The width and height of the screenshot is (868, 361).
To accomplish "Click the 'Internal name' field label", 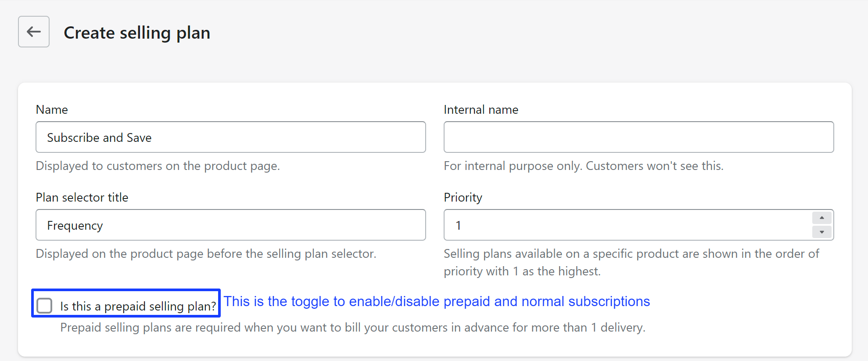I will (481, 110).
